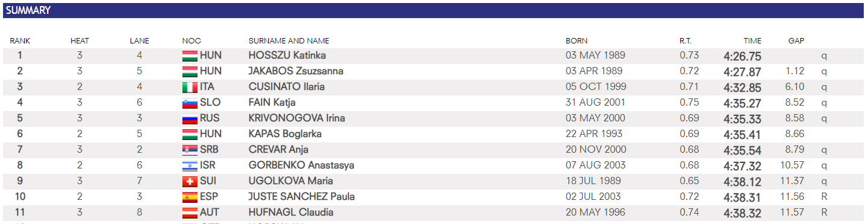Click the Hungary flag beside HOSSZU Katinka

click(x=190, y=56)
